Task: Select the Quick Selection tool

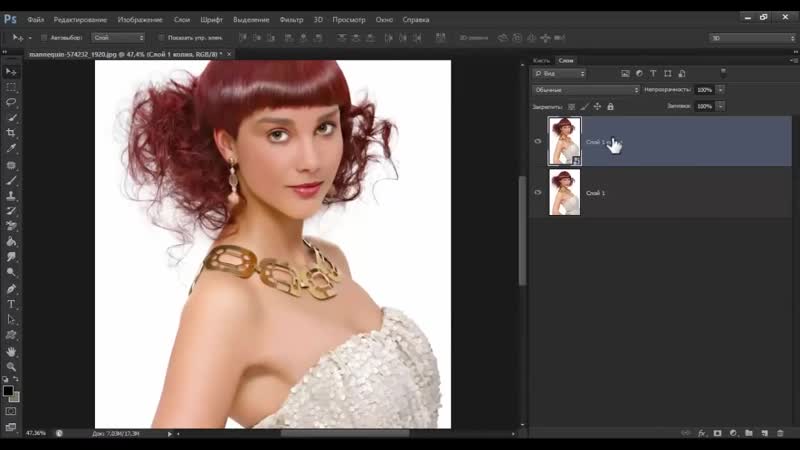Action: coord(11,118)
